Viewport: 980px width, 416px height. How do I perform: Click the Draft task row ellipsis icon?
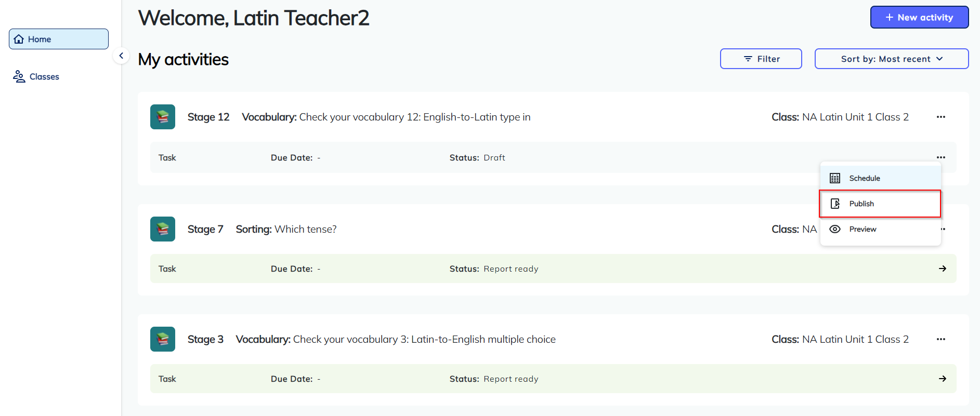[x=940, y=157]
